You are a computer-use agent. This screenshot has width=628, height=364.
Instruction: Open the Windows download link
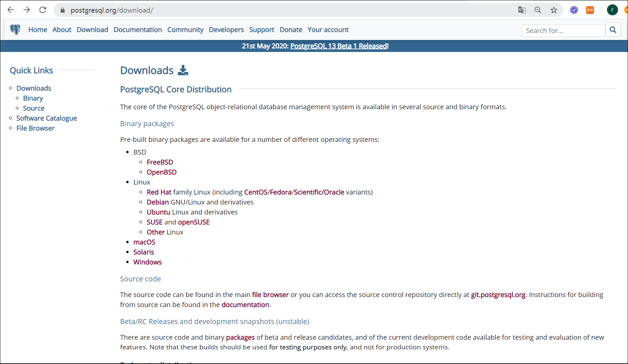[148, 262]
